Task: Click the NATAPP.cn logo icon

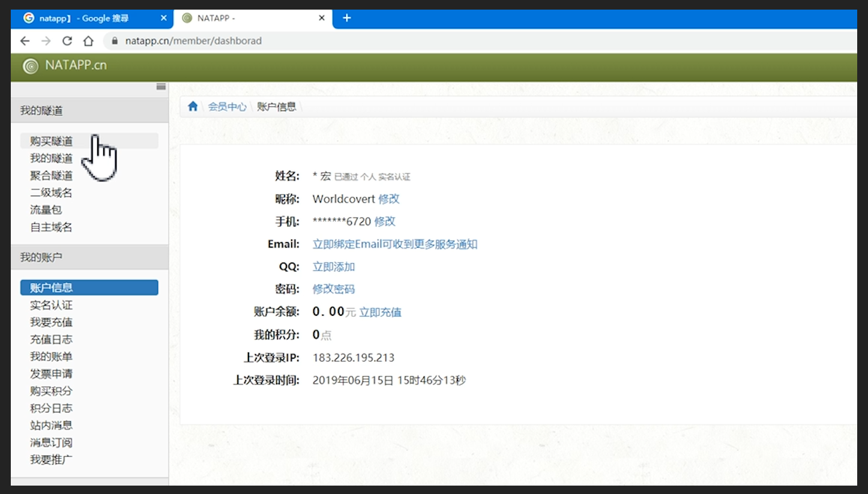Action: point(30,66)
